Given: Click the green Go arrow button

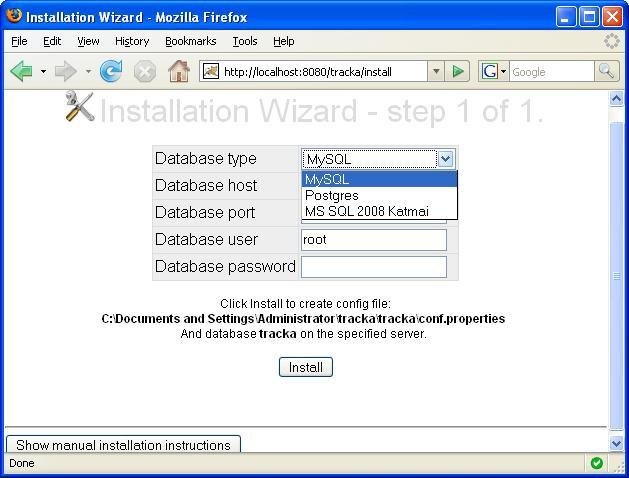Looking at the screenshot, I should (x=458, y=71).
